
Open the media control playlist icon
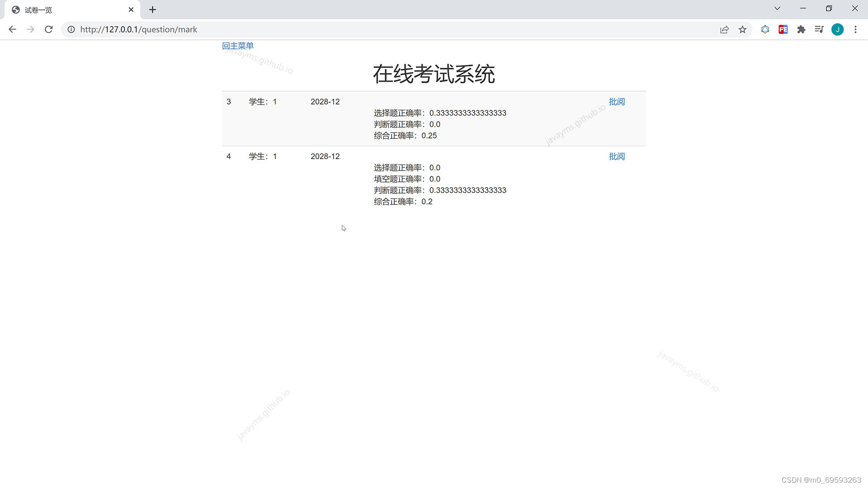(819, 29)
